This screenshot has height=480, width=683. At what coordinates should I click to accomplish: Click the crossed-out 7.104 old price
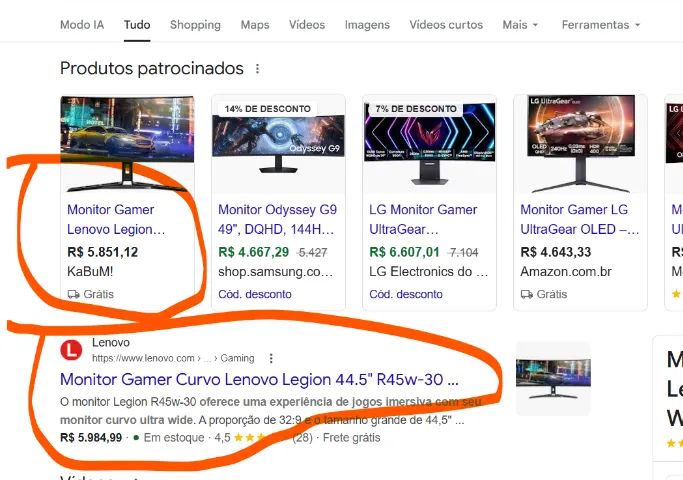tap(463, 253)
